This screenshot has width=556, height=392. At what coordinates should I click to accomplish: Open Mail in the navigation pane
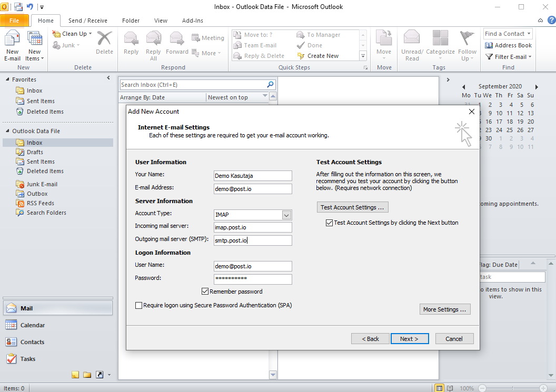tap(58, 308)
